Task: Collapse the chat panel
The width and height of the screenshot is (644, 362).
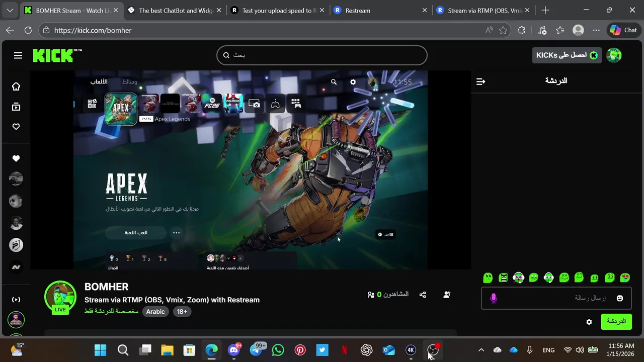Action: point(481,81)
